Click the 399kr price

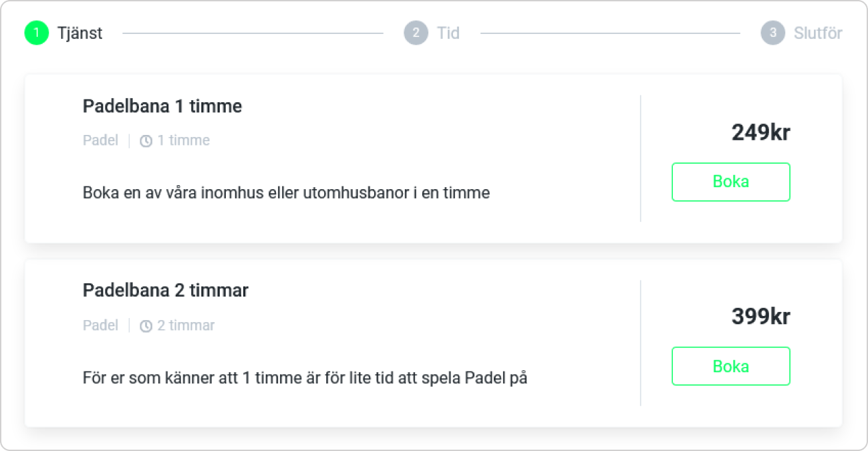click(761, 316)
